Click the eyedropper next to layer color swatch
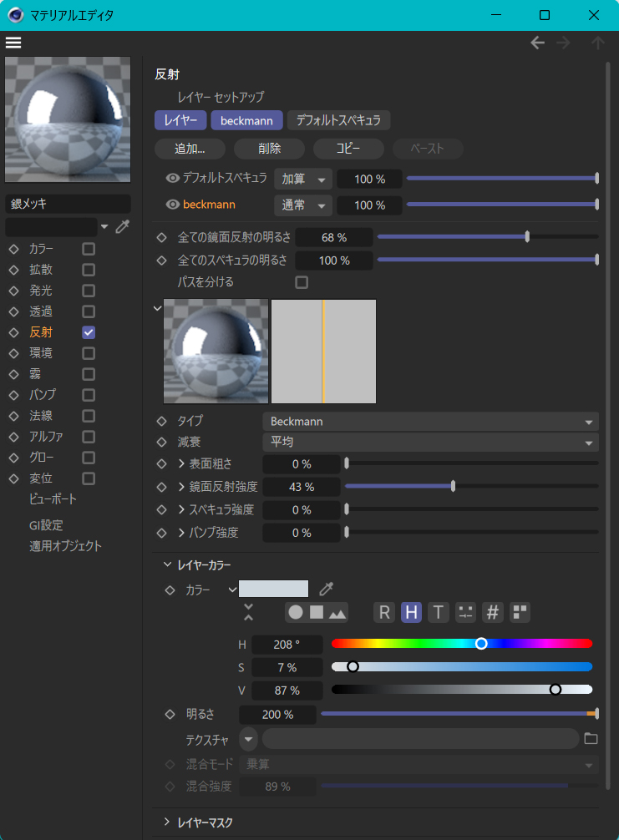Screen dimensions: 619x840 [x=327, y=590]
